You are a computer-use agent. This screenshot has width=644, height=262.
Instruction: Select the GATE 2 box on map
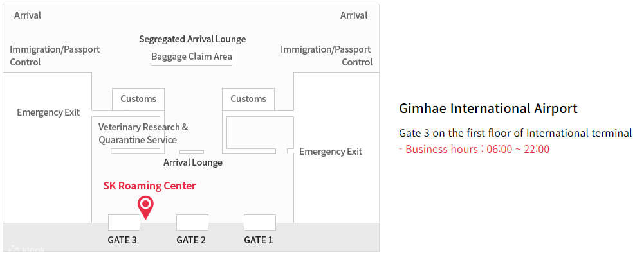coord(192,222)
